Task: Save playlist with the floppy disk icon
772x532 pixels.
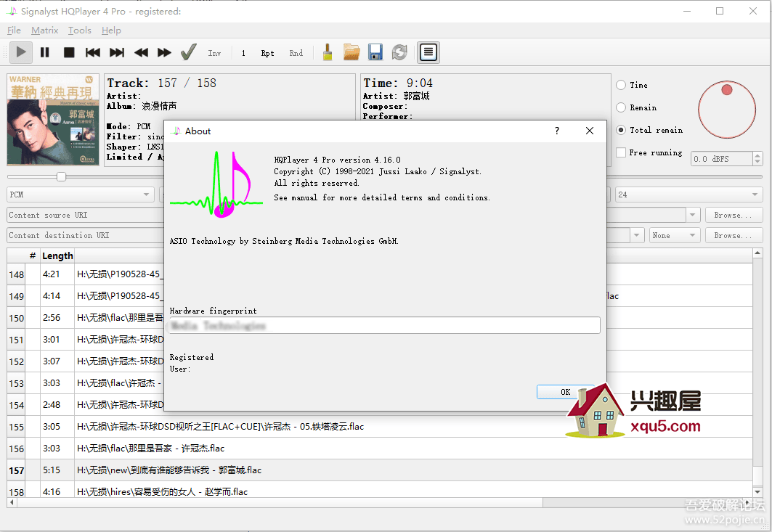Action: [375, 52]
